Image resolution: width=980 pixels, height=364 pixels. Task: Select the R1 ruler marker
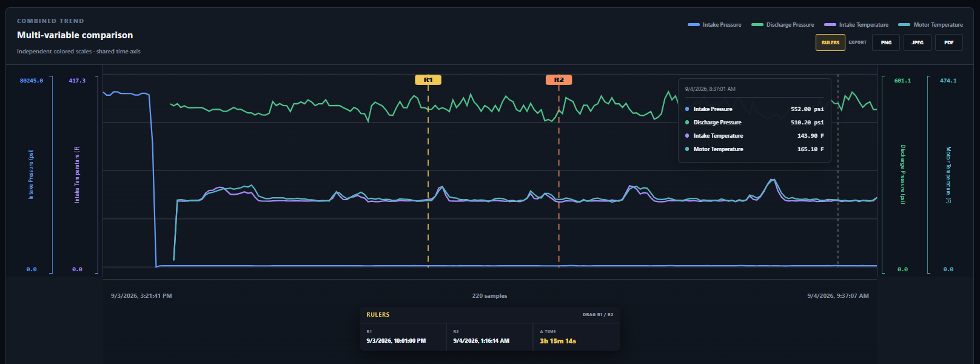pyautogui.click(x=428, y=80)
